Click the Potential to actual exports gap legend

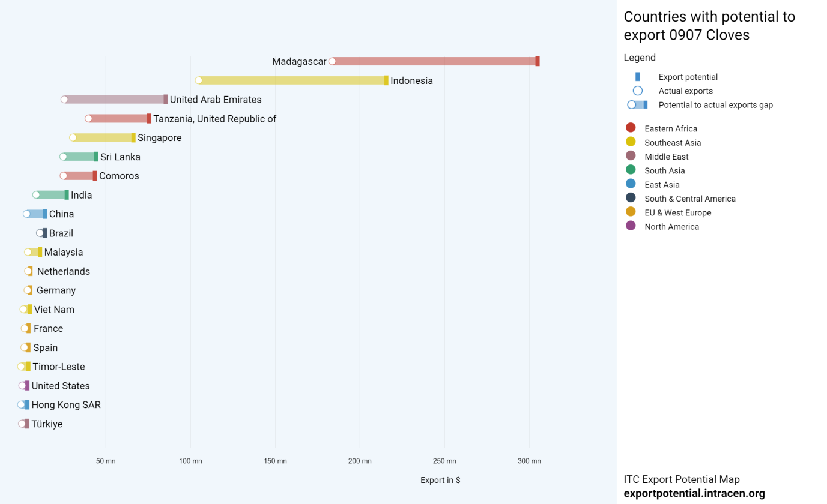715,105
